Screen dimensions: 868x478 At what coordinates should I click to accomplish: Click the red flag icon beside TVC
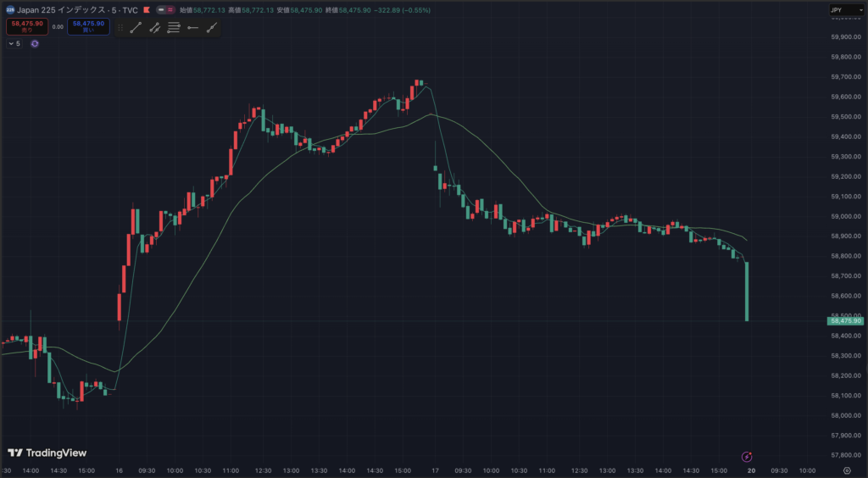tap(147, 10)
